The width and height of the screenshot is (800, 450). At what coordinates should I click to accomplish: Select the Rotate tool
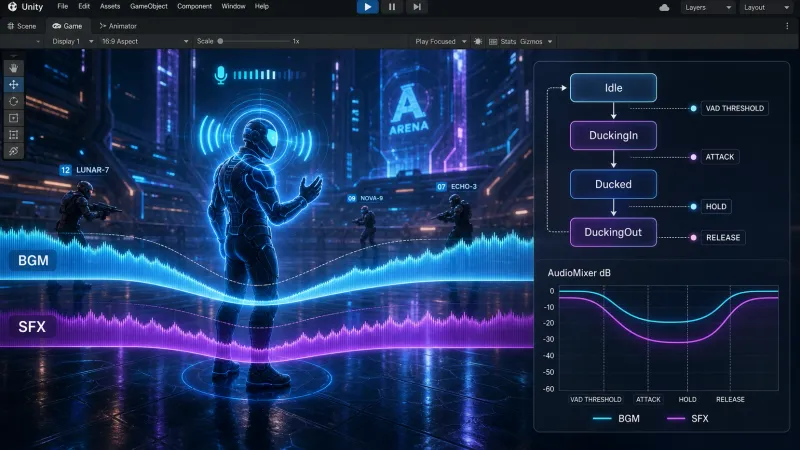[x=14, y=101]
